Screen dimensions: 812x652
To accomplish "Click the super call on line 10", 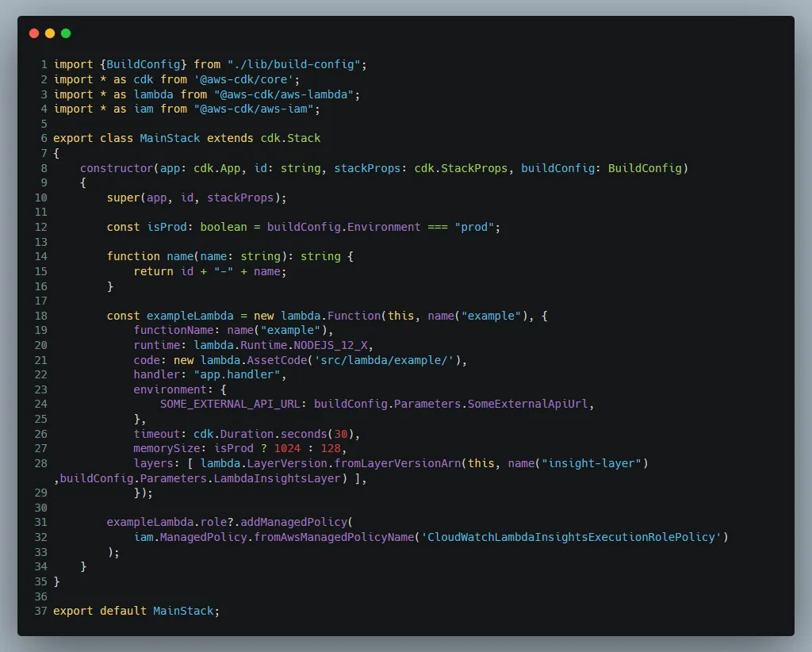I will coord(123,198).
